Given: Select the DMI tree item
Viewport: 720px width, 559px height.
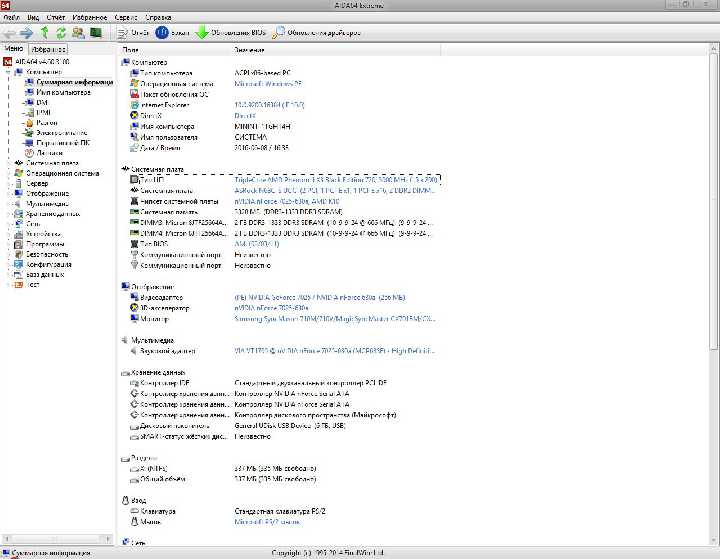Looking at the screenshot, I should tap(36, 102).
